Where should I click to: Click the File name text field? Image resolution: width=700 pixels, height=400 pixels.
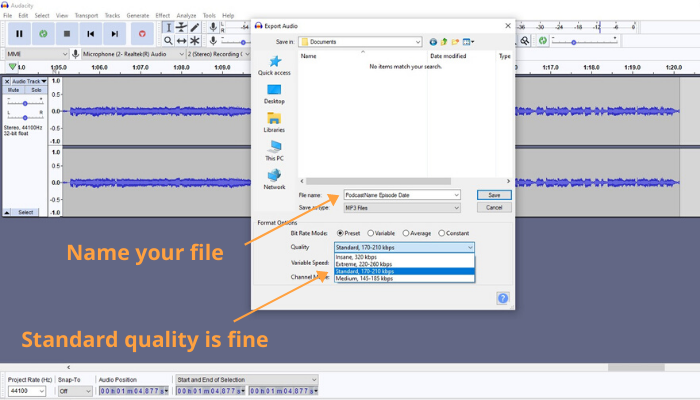click(x=397, y=195)
